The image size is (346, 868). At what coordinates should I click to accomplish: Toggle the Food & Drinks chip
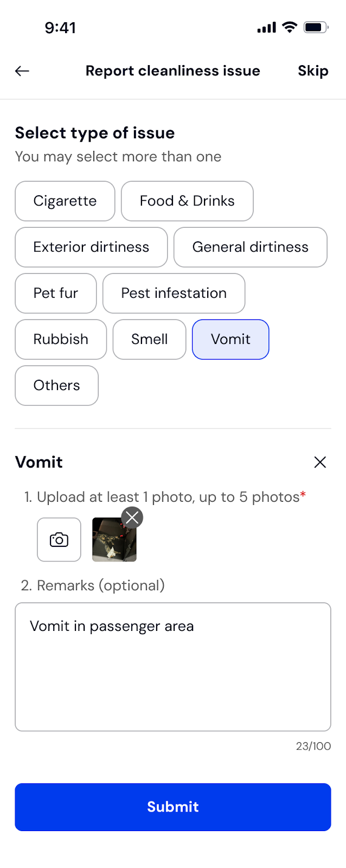click(187, 201)
